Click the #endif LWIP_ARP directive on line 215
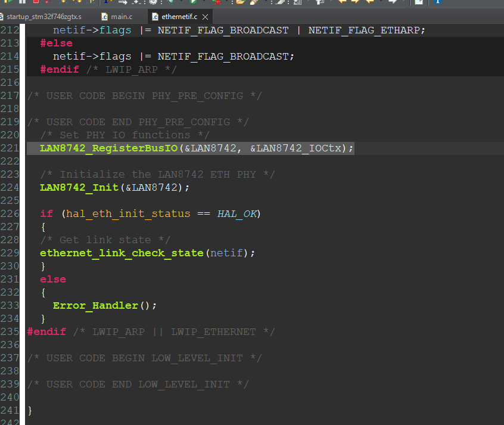The width and height of the screenshot is (504, 425). (x=108, y=70)
